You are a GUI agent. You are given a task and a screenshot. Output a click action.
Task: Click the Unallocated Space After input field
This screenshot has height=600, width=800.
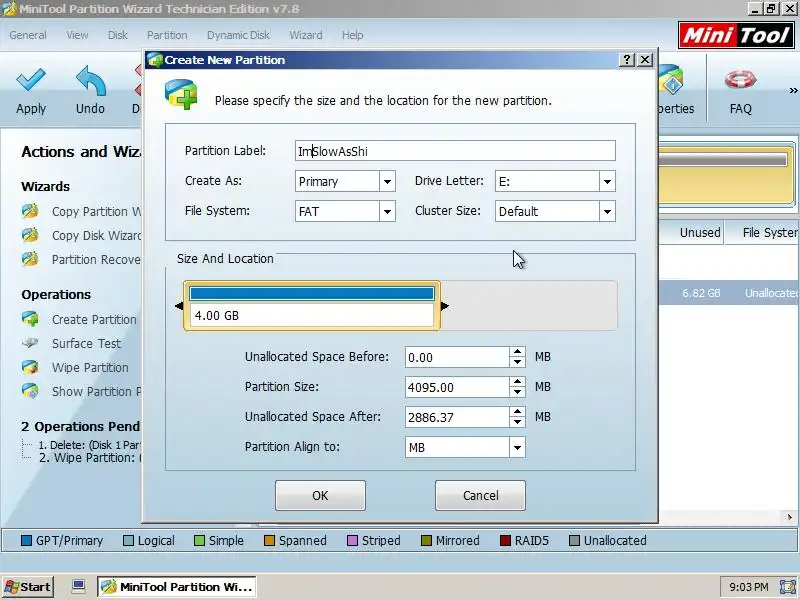pos(457,417)
